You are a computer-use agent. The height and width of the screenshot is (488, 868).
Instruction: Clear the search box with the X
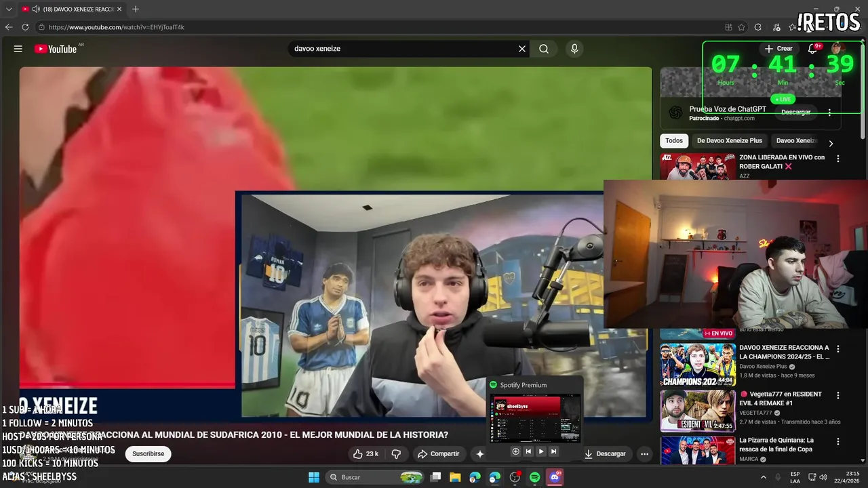(522, 49)
